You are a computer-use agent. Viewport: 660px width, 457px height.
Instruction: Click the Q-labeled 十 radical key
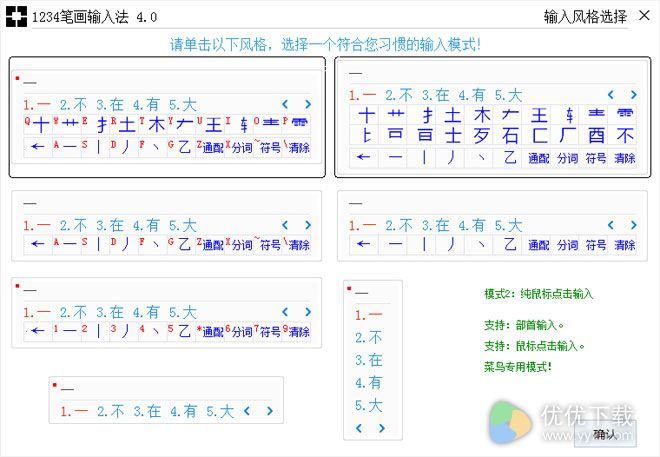pos(38,125)
